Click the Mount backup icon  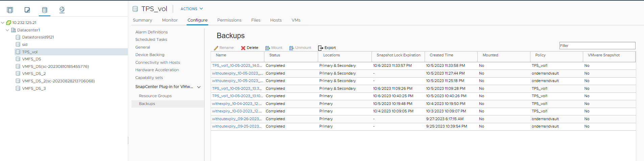tap(267, 48)
